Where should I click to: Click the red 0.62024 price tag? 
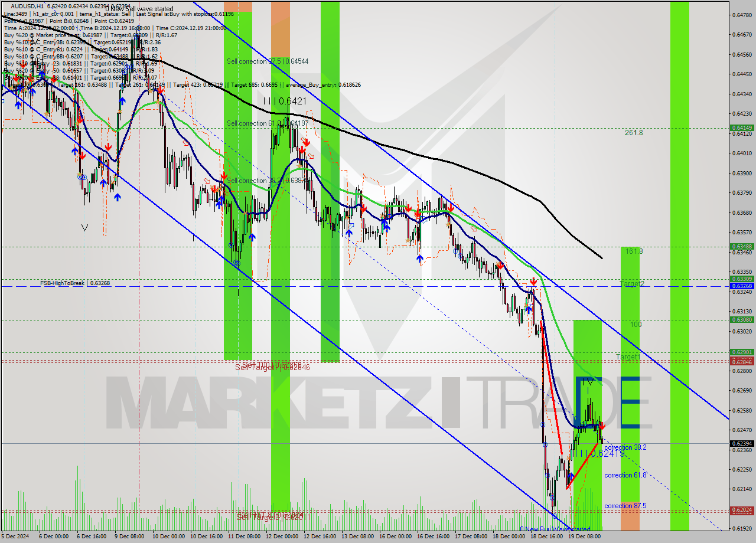click(x=742, y=509)
